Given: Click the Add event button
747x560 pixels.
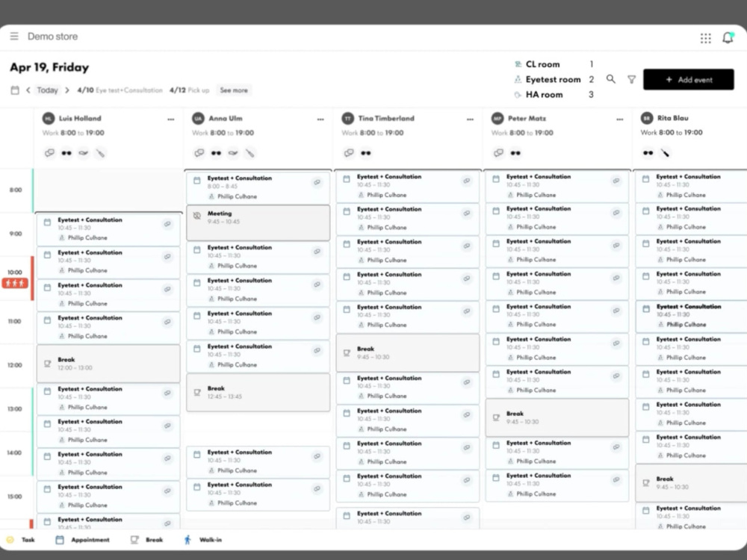Looking at the screenshot, I should 689,80.
